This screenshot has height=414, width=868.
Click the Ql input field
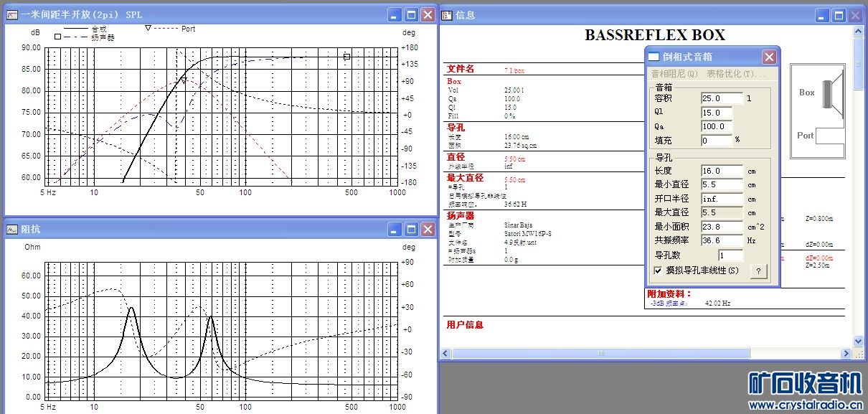pyautogui.click(x=717, y=113)
